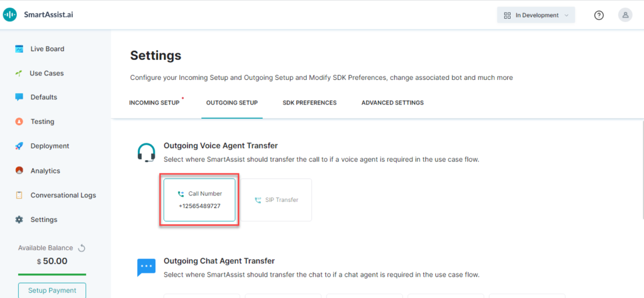Click the Settings gear icon in sidebar
This screenshot has width=644, height=298.
(19, 220)
